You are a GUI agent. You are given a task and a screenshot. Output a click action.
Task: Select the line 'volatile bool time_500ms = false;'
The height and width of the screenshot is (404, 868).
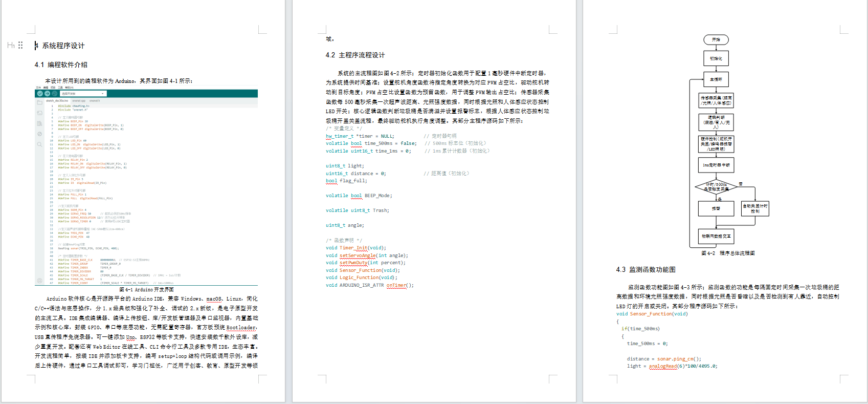[371, 143]
